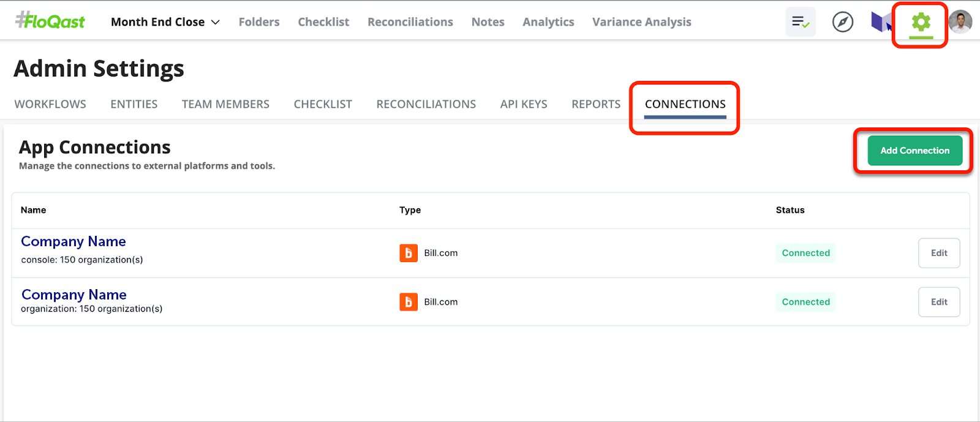This screenshot has width=980, height=422.
Task: Open Variance Analysis page
Action: pos(642,22)
